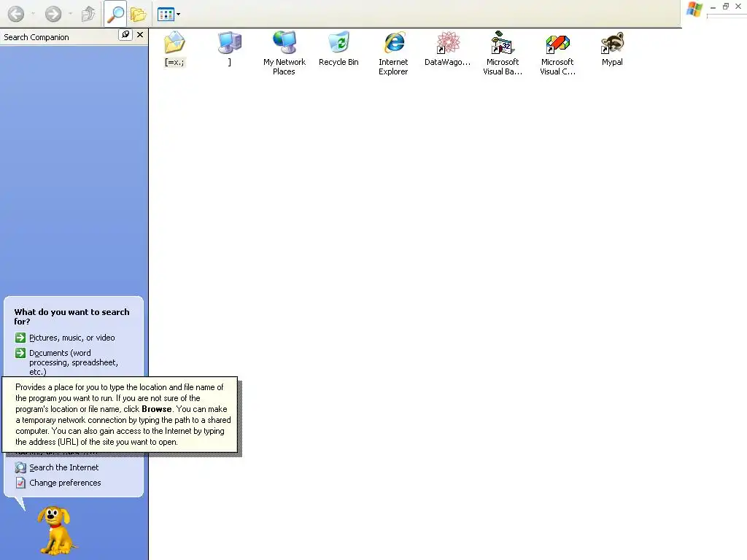Open Change preferences link
Image resolution: width=747 pixels, height=560 pixels.
65,483
